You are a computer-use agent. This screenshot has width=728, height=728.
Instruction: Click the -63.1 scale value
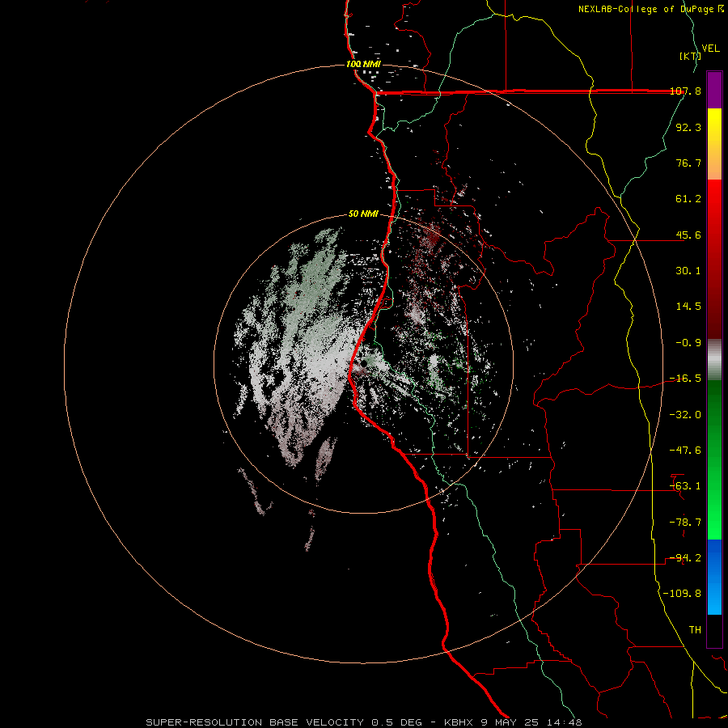686,486
